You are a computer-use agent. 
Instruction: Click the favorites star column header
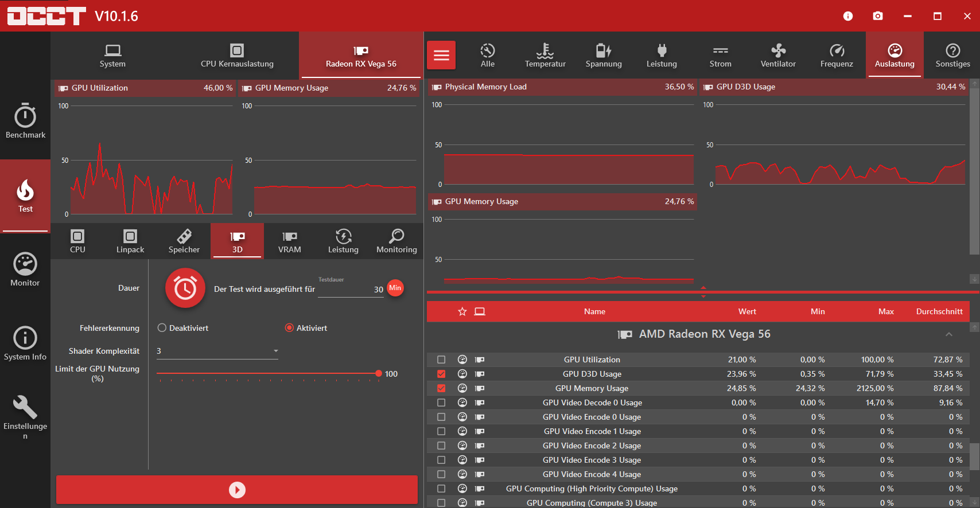point(462,311)
